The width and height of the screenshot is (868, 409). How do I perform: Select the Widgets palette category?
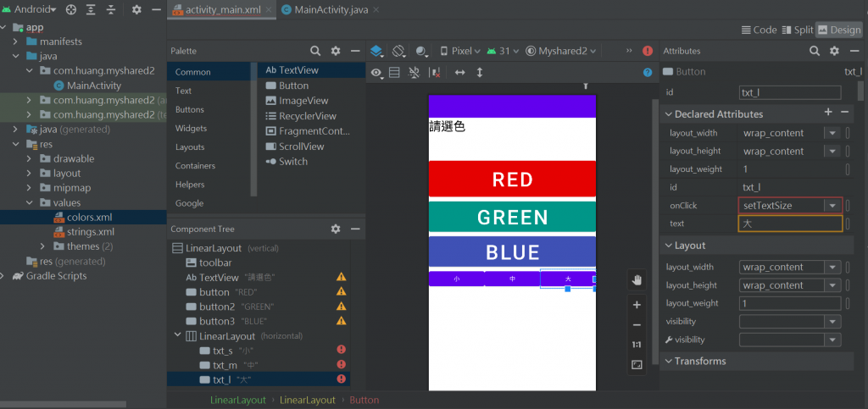tap(190, 129)
